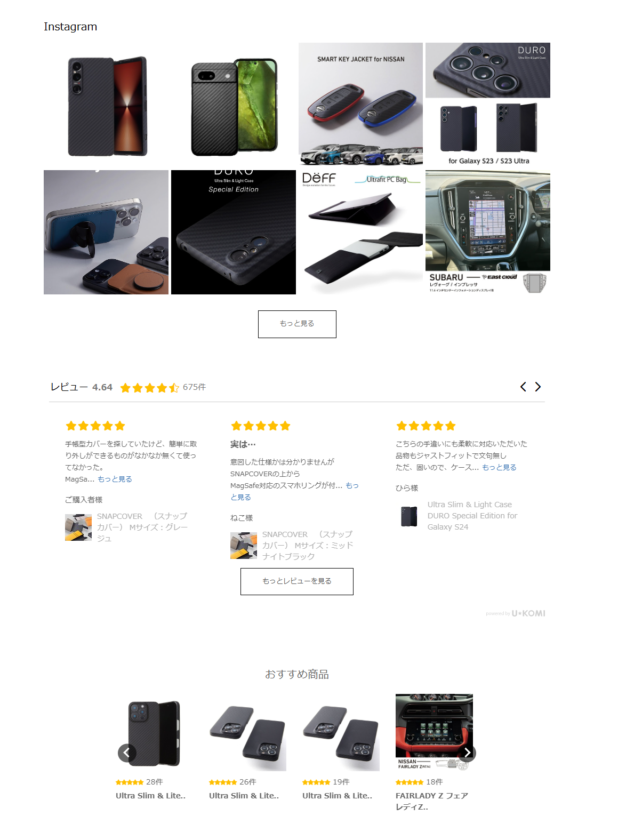Open FAIRLADY Z フェアレディZ product link
The height and width of the screenshot is (840, 618).
click(x=432, y=801)
